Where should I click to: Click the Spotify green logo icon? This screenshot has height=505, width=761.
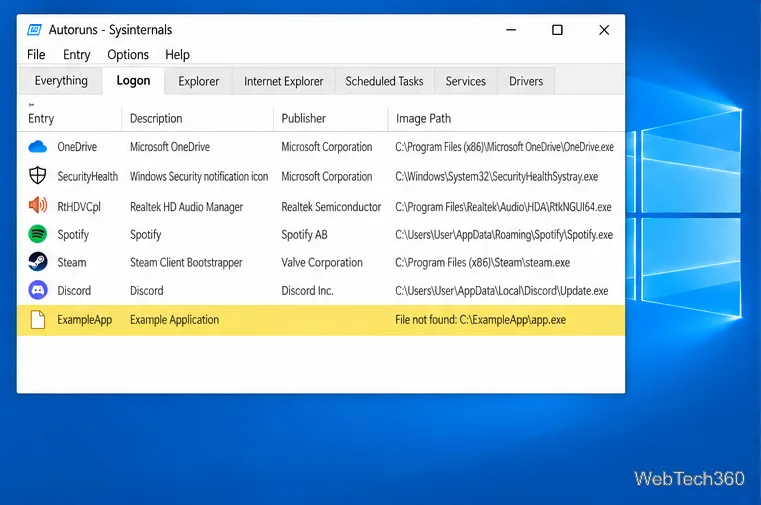coord(37,234)
